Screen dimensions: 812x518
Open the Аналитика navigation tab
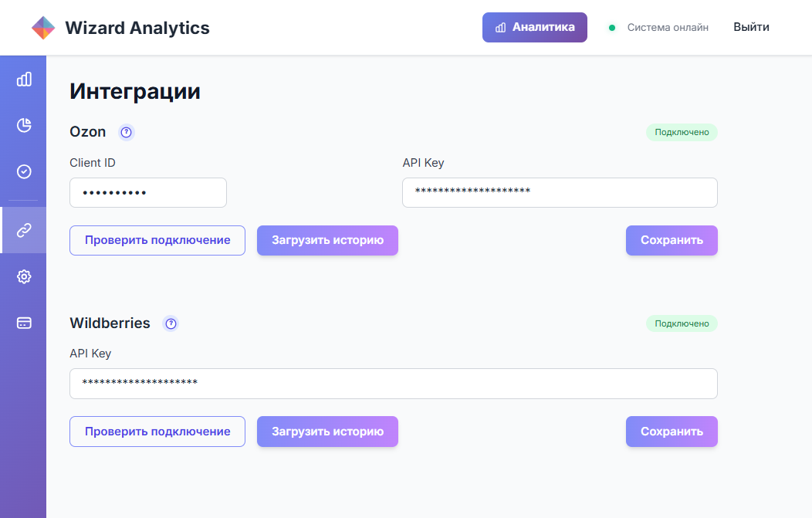[x=534, y=26]
